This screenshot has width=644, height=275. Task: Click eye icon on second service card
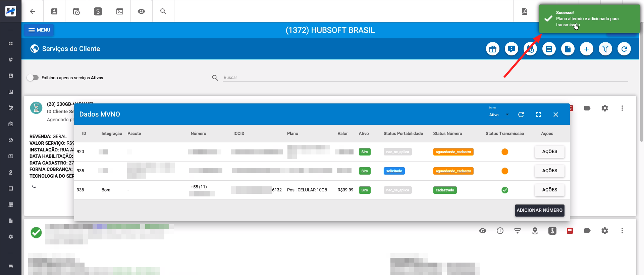pyautogui.click(x=483, y=231)
